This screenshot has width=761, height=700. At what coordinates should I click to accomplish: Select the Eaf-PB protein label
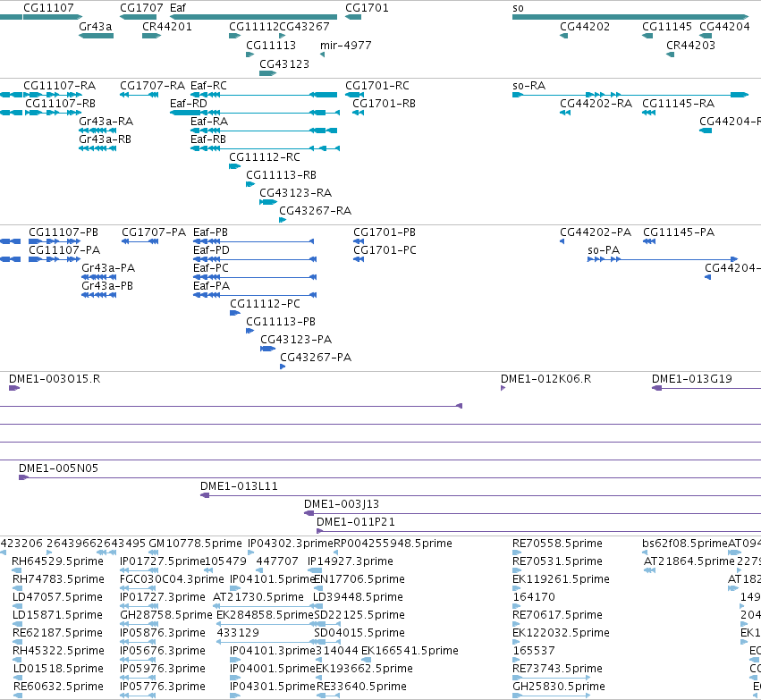210,232
